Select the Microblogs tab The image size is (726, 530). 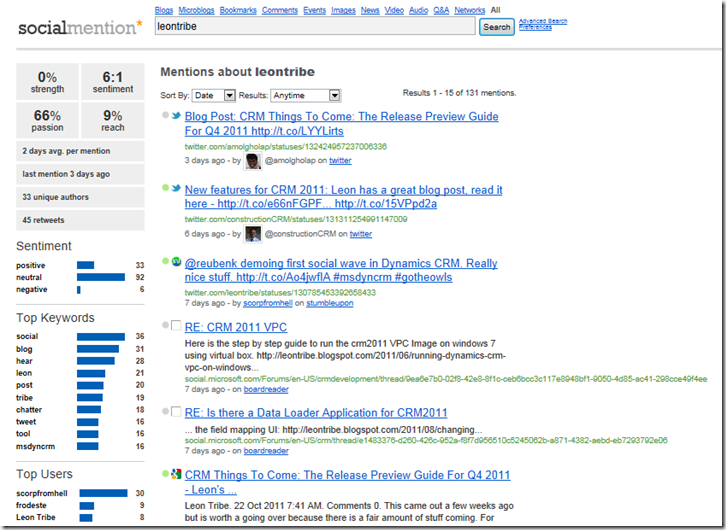point(196,10)
